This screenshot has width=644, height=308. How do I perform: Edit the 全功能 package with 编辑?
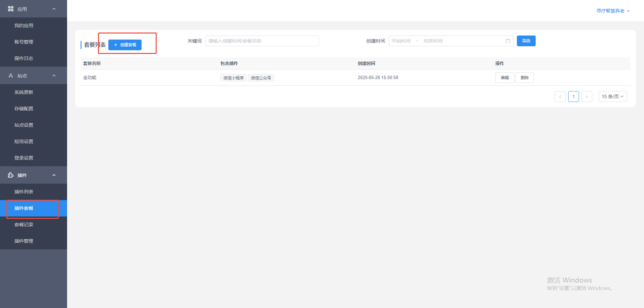[x=504, y=78]
